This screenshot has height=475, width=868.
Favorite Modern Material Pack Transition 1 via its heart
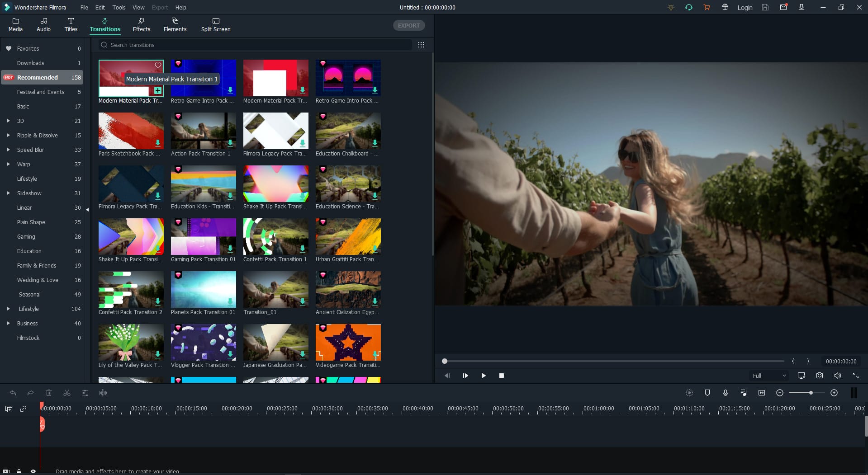pyautogui.click(x=158, y=66)
